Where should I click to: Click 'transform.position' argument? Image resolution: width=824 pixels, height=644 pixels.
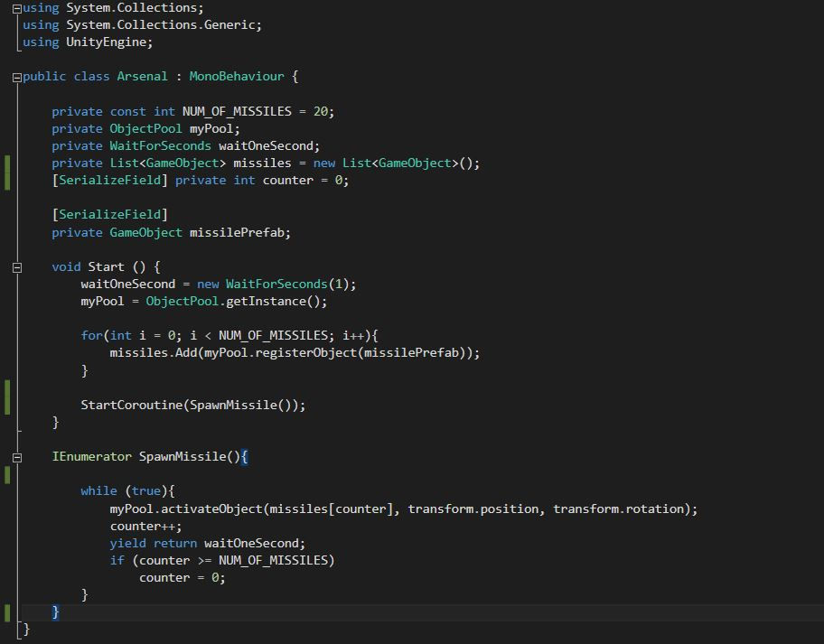tap(473, 509)
